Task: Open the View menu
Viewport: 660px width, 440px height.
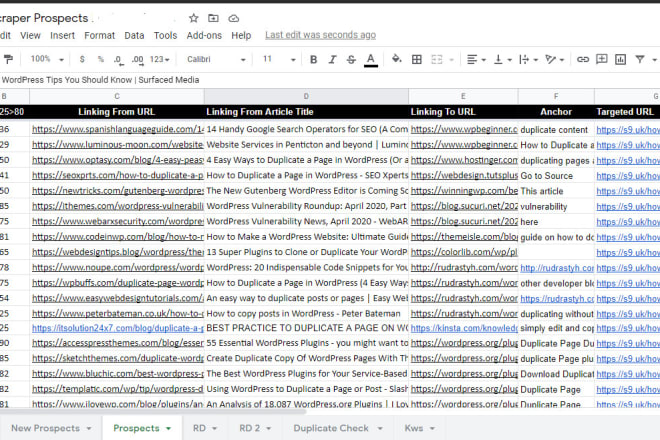Action: click(x=30, y=35)
